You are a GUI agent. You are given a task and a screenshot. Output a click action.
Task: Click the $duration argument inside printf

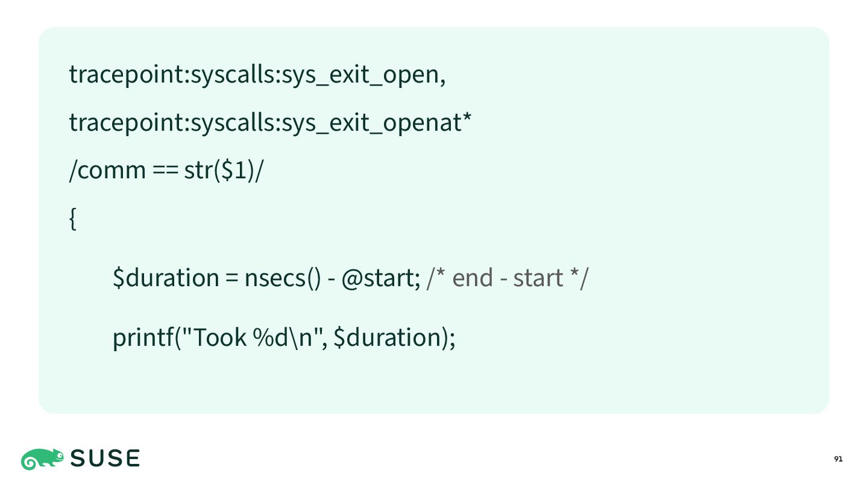(x=387, y=337)
